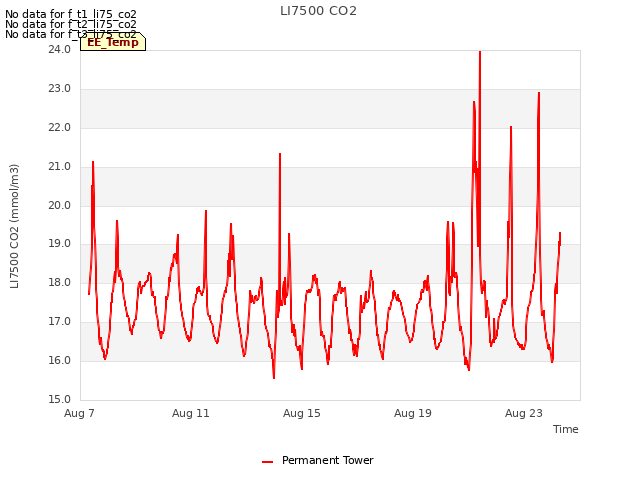Click the EE_Temp annotation tooltip box
Screen dimensions: 640x480
pos(113,42)
